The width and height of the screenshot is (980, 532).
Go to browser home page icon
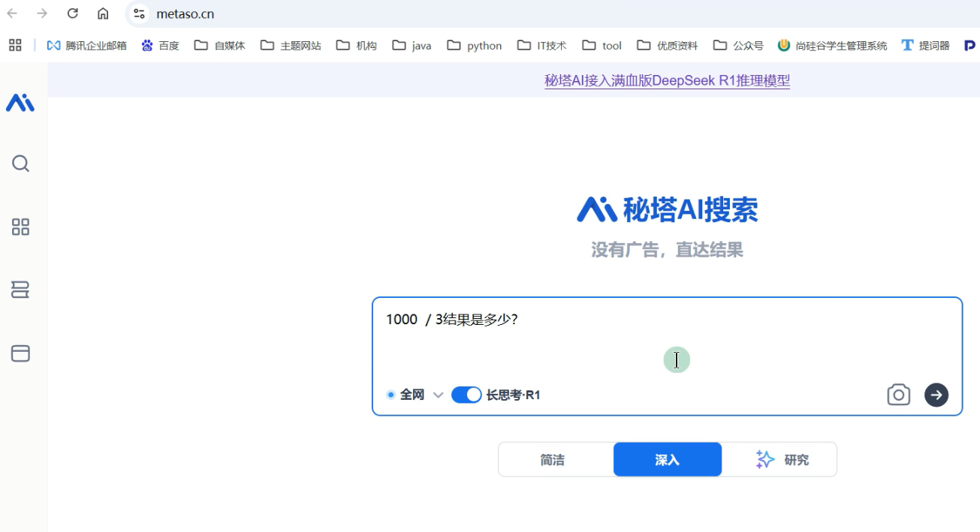[103, 14]
